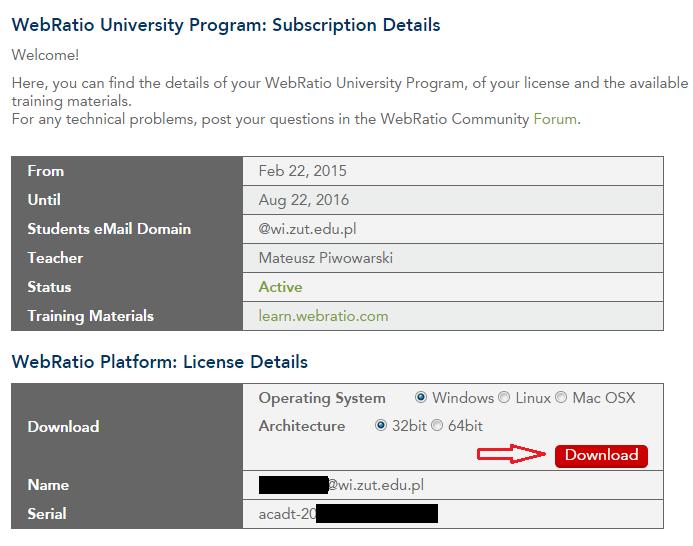Click the Training Materials row header
The height and width of the screenshot is (546, 693).
point(127,316)
